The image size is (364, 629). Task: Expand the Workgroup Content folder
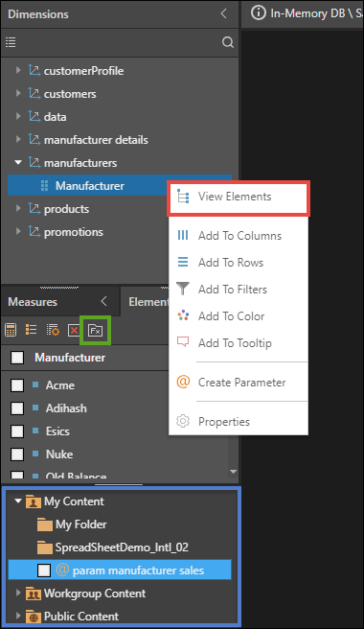pyautogui.click(x=18, y=593)
